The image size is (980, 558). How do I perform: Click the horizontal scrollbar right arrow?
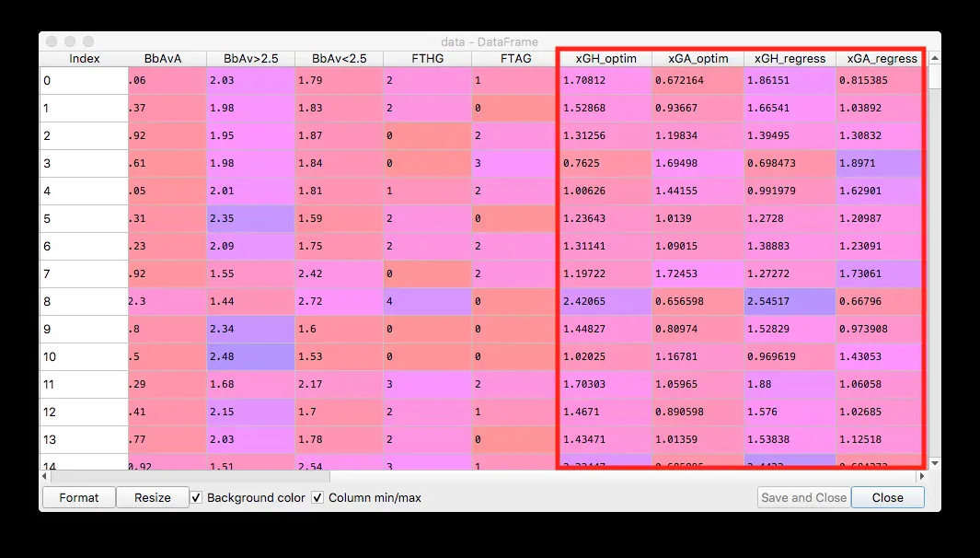[923, 476]
